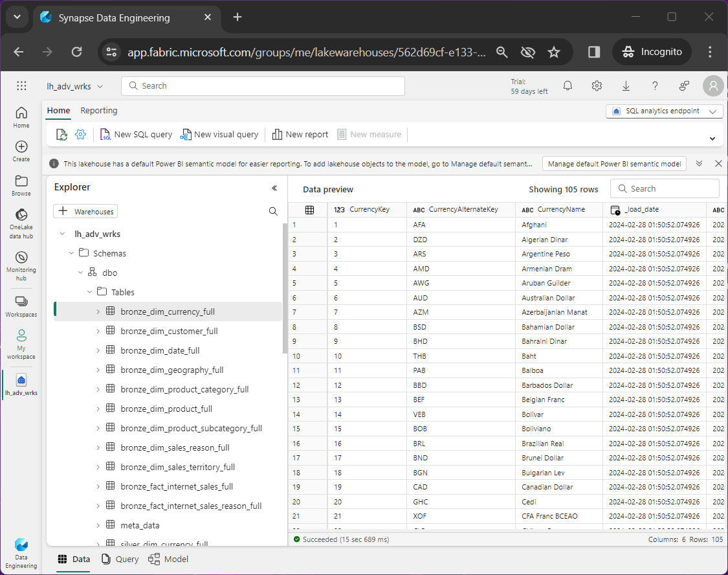Open the settings gear in Home toolbar
The image size is (728, 575).
[x=80, y=135]
